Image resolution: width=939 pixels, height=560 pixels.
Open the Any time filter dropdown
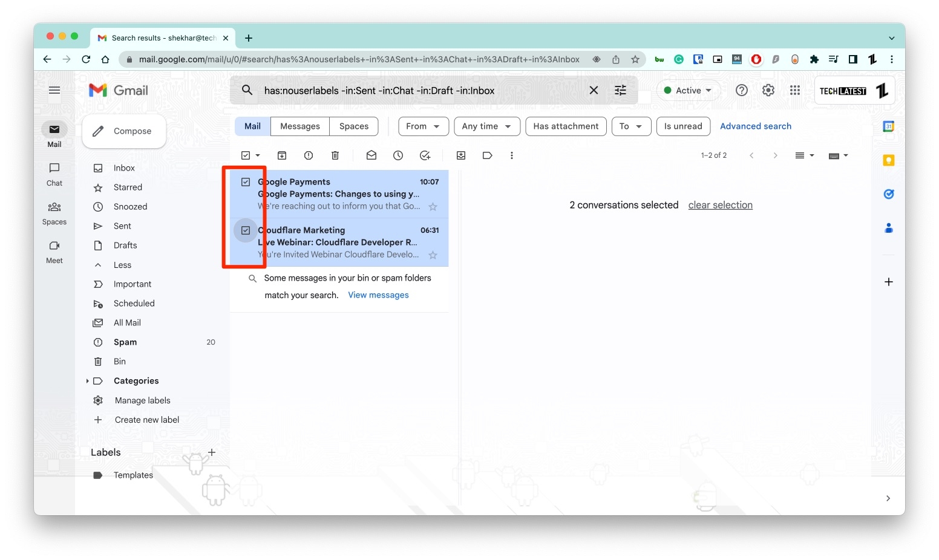486,126
